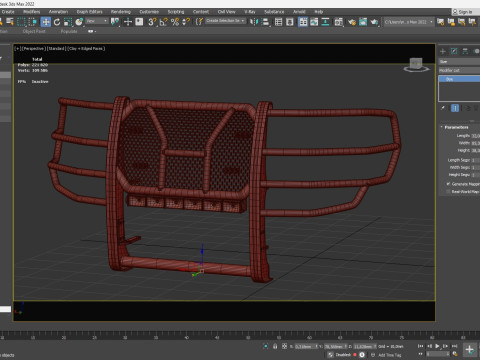The width and height of the screenshot is (480, 360).
Task: Toggle Scene Explorer icon
Action: (x=278, y=22)
